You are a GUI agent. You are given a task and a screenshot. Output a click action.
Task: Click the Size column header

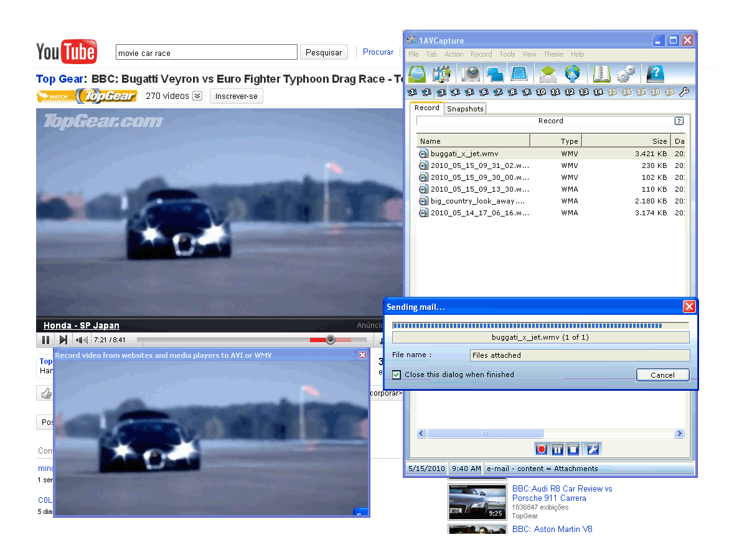(625, 141)
